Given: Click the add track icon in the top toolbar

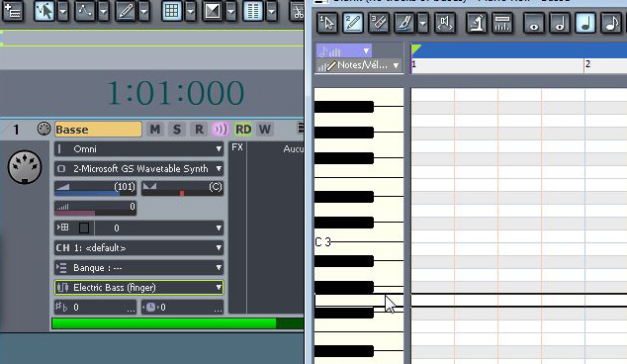Looking at the screenshot, I should coord(13,11).
